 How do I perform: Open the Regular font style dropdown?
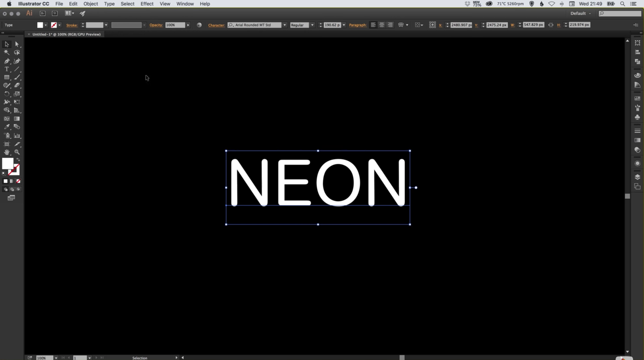tap(312, 25)
